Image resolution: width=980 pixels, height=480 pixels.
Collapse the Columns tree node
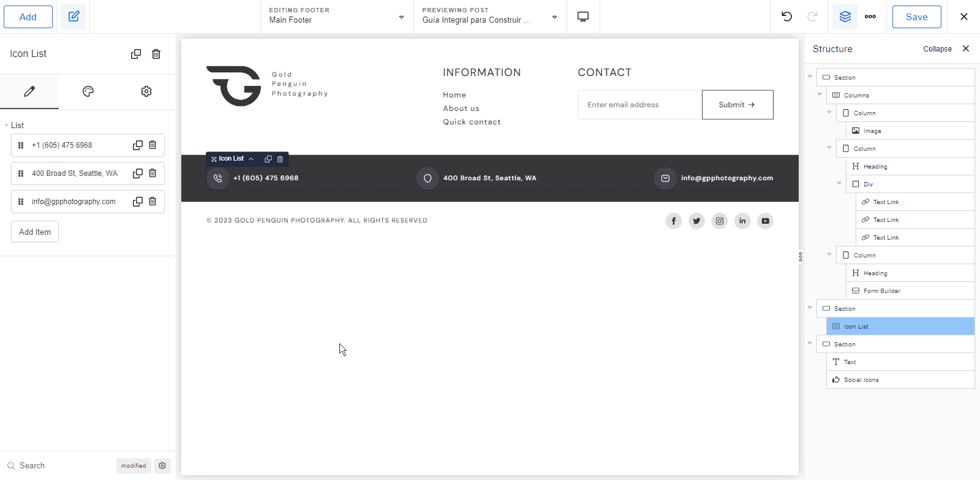click(x=820, y=94)
